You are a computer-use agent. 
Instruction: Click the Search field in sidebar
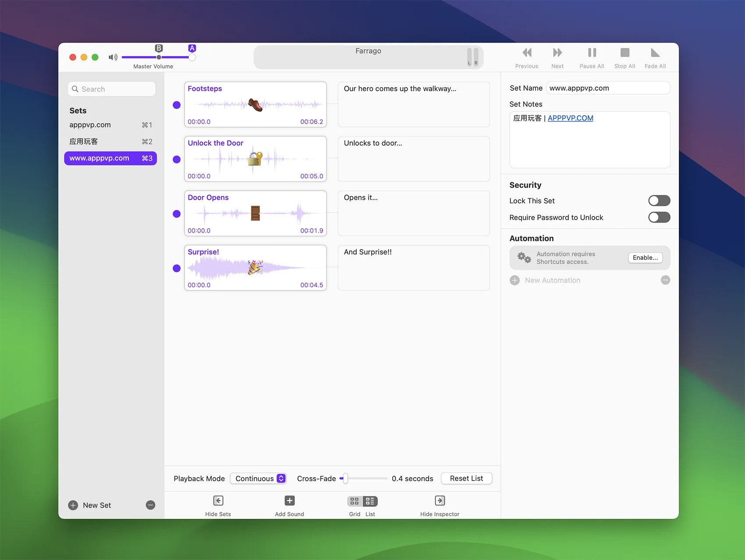point(112,89)
